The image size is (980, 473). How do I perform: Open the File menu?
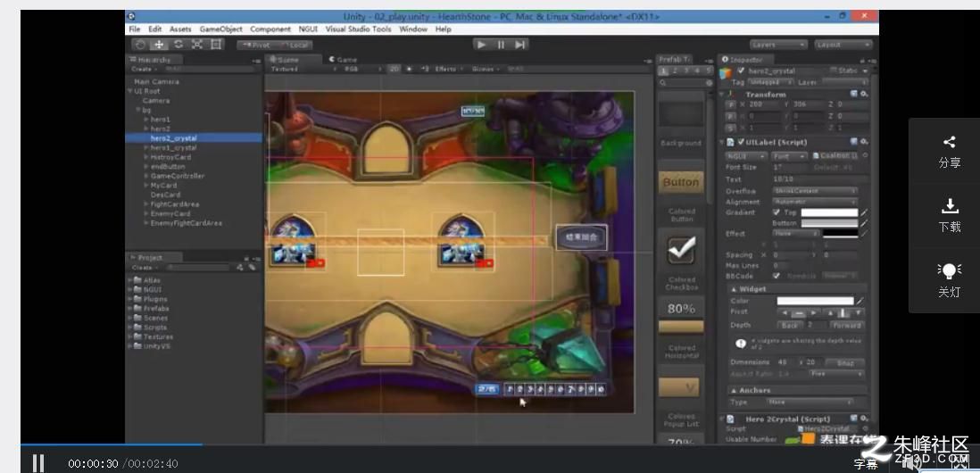click(135, 29)
